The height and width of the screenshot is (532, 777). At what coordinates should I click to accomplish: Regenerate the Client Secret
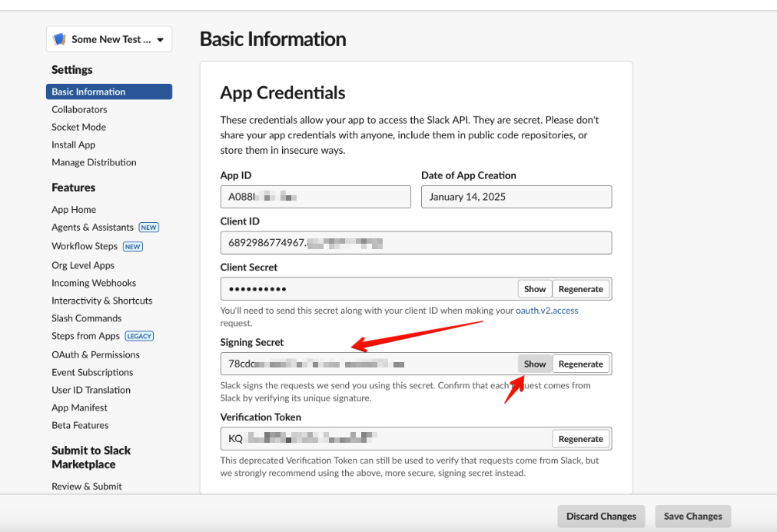(x=580, y=289)
